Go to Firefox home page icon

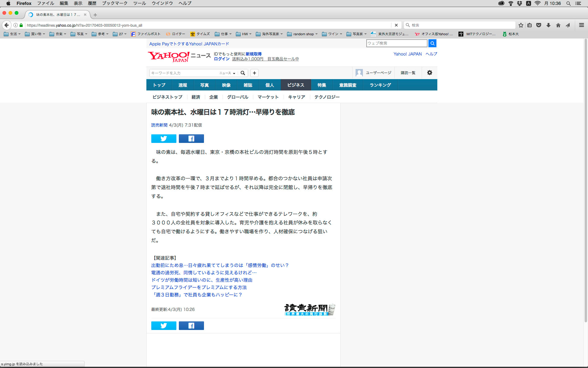(558, 25)
